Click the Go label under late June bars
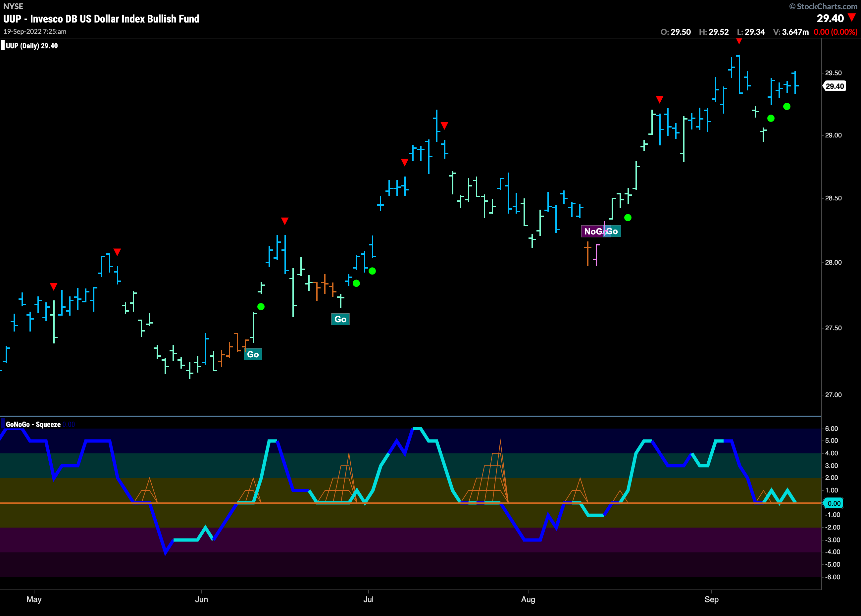This screenshot has width=861, height=616. (x=340, y=319)
